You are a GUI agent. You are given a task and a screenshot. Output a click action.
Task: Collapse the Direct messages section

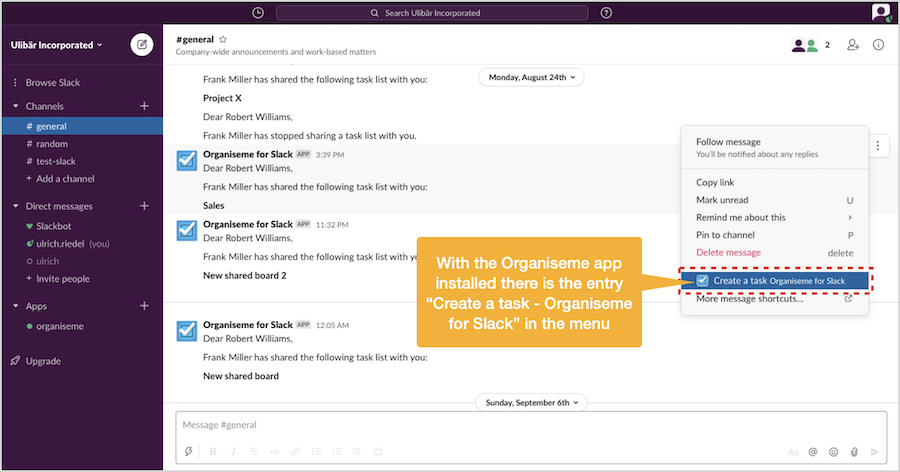click(15, 206)
